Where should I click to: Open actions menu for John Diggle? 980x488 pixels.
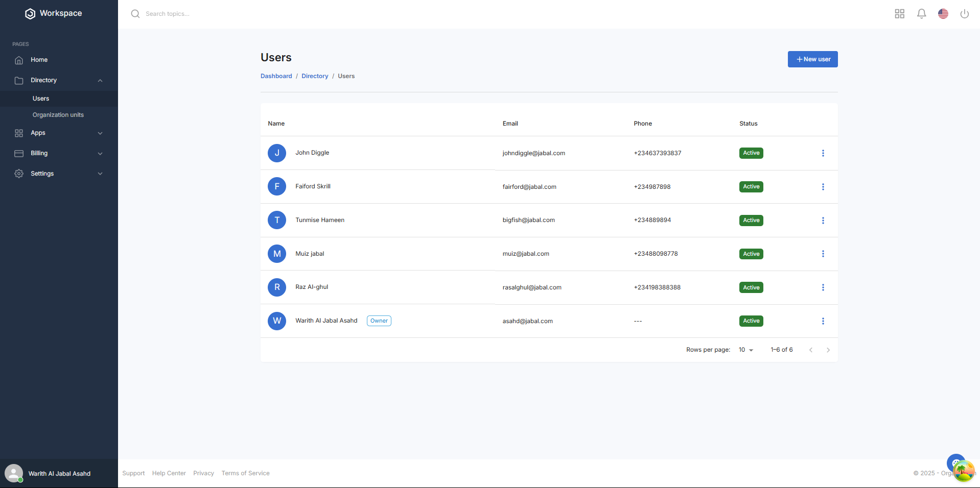tap(823, 153)
